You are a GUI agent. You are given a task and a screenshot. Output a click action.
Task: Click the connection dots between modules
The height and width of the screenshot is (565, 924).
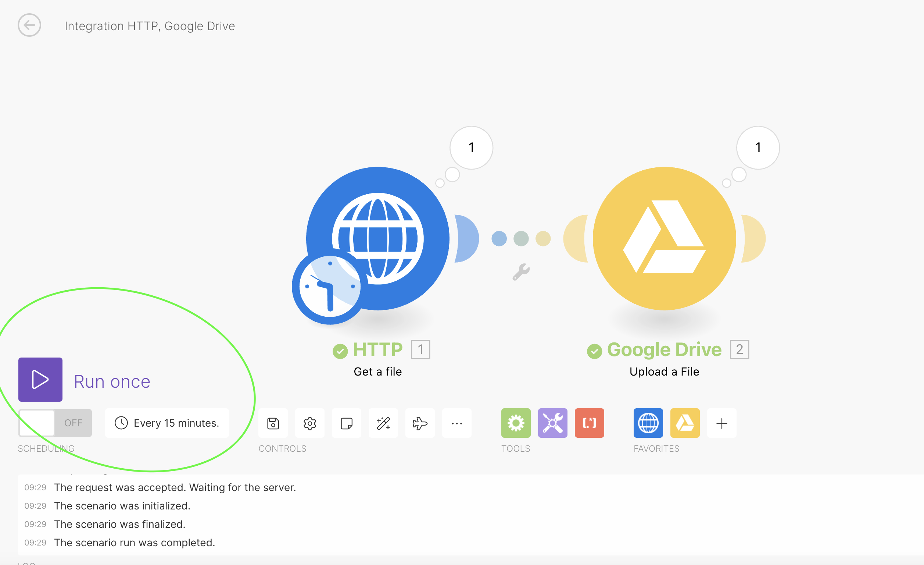521,239
